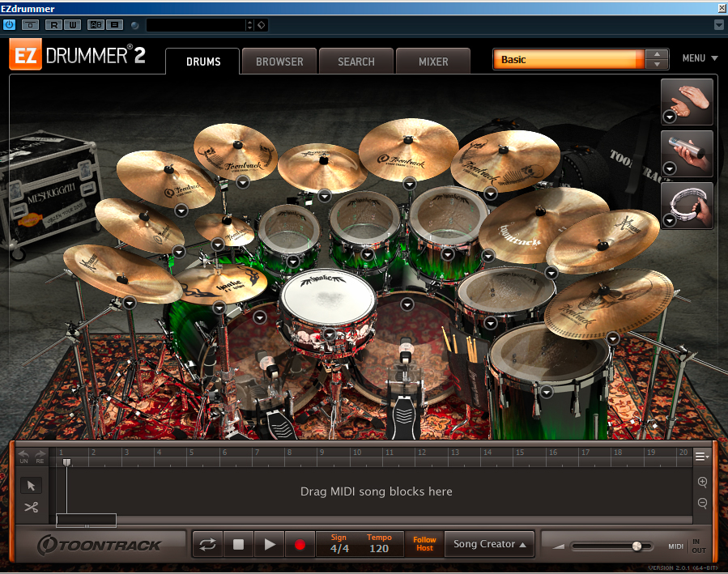Select the scissors split tool

click(31, 507)
